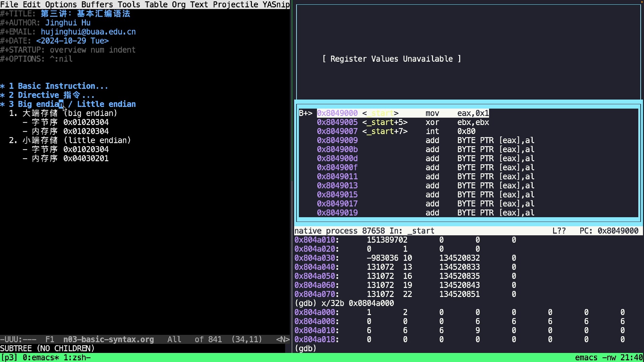Image resolution: width=644 pixels, height=362 pixels.
Task: Click the Register Values Unavailable message
Action: tap(391, 59)
